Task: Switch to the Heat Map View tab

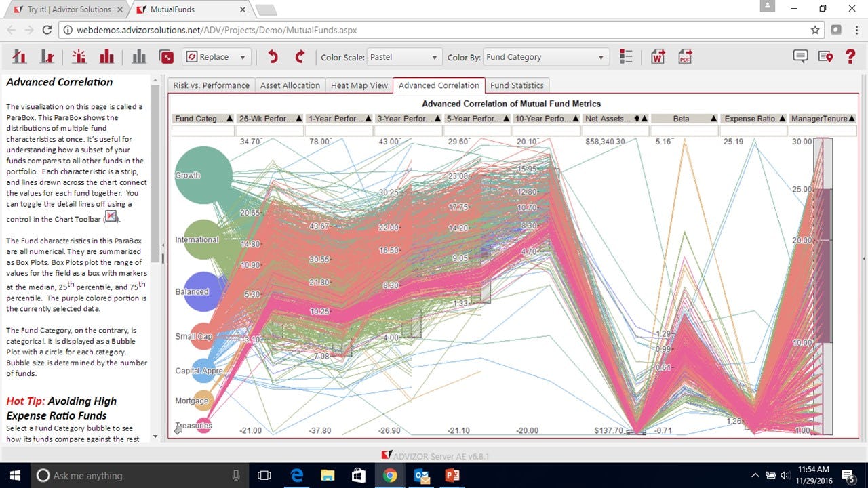Action: pos(359,85)
